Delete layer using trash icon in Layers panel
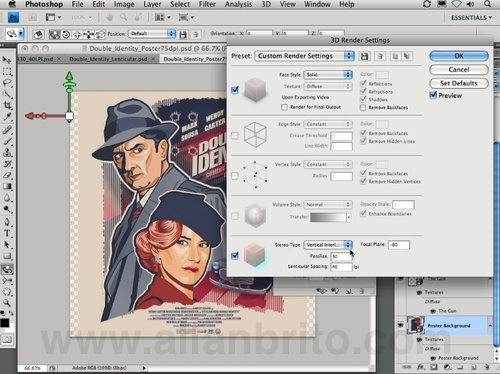Viewport: 500px width, 374px height. pos(487,367)
